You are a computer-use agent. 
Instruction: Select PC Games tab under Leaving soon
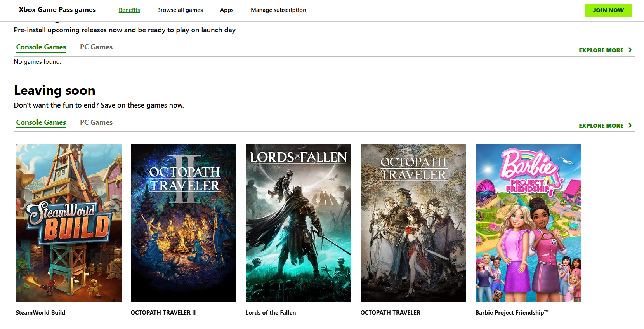tap(96, 122)
